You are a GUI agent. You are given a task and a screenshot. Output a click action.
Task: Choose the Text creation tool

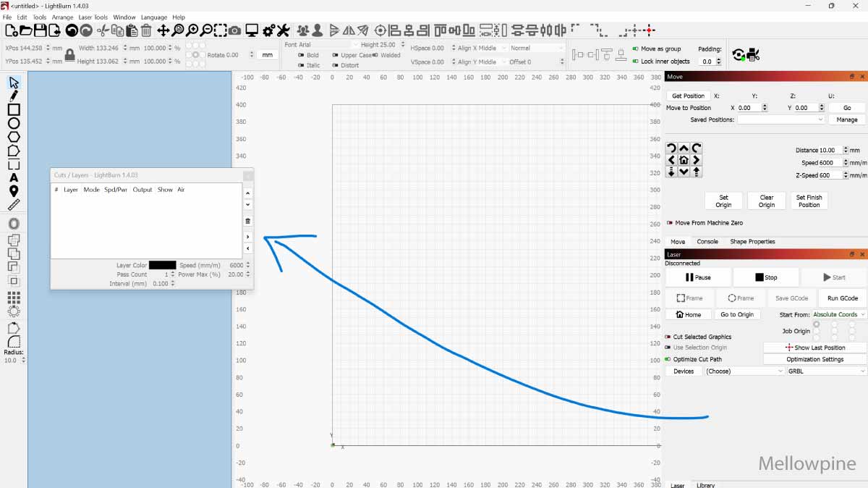click(14, 177)
